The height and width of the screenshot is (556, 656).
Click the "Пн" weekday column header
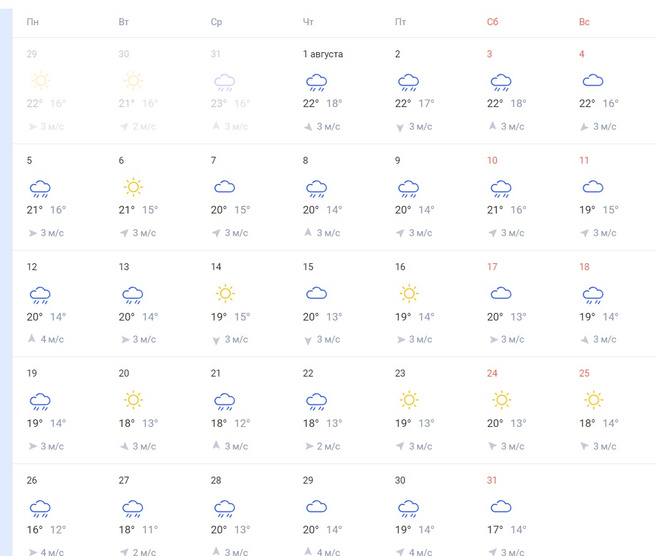[x=33, y=22]
